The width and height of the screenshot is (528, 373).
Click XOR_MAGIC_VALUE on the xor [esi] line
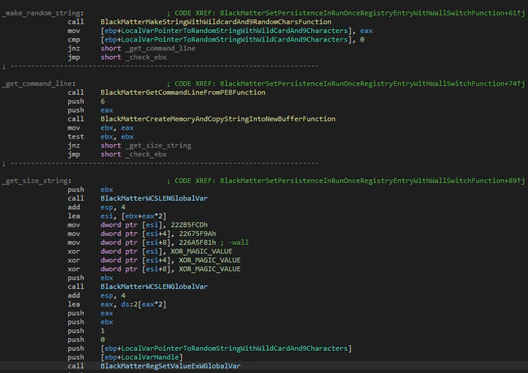click(201, 251)
